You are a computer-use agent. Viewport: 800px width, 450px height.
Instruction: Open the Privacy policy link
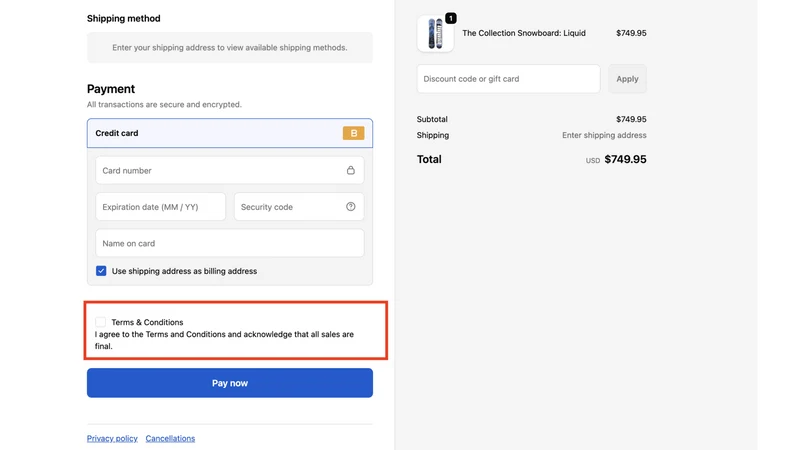click(112, 438)
